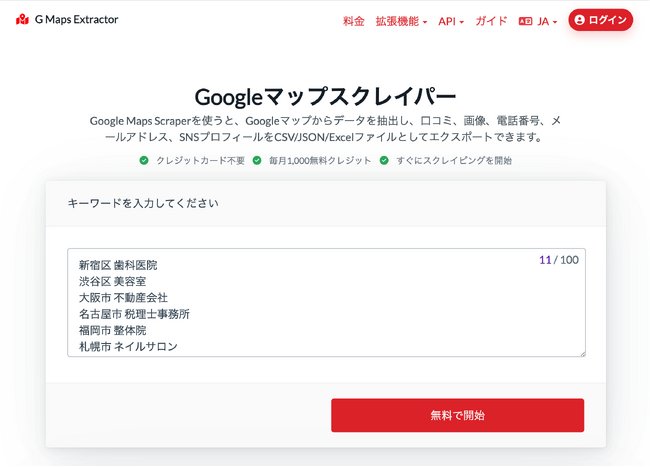Click the 無料で開始 start button
The height and width of the screenshot is (467, 650).
click(457, 415)
